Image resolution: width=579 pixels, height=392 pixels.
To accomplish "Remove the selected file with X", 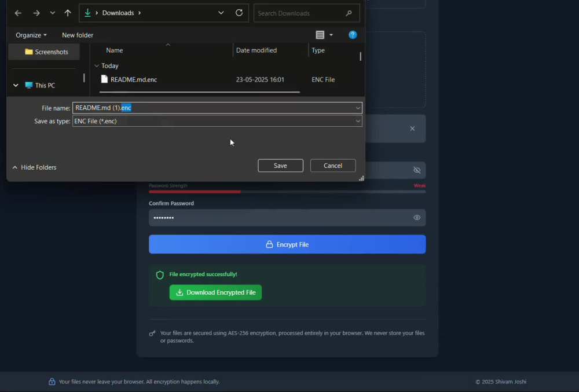I will point(412,129).
